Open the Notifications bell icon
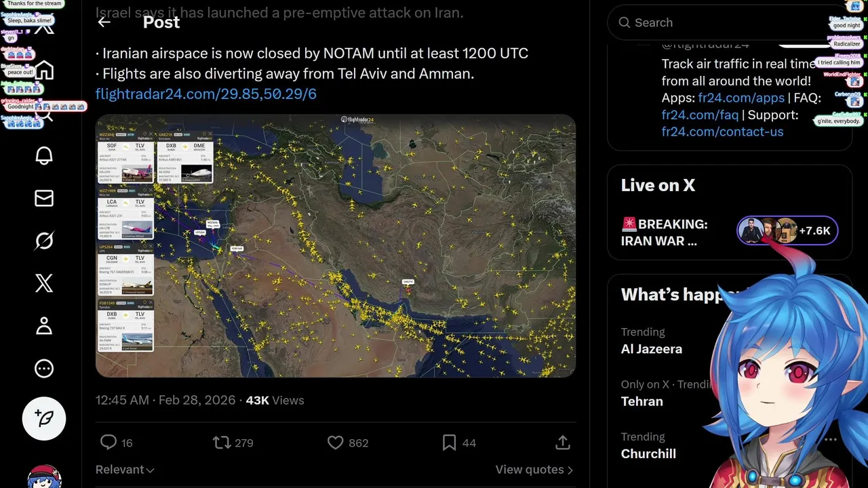 (x=44, y=155)
